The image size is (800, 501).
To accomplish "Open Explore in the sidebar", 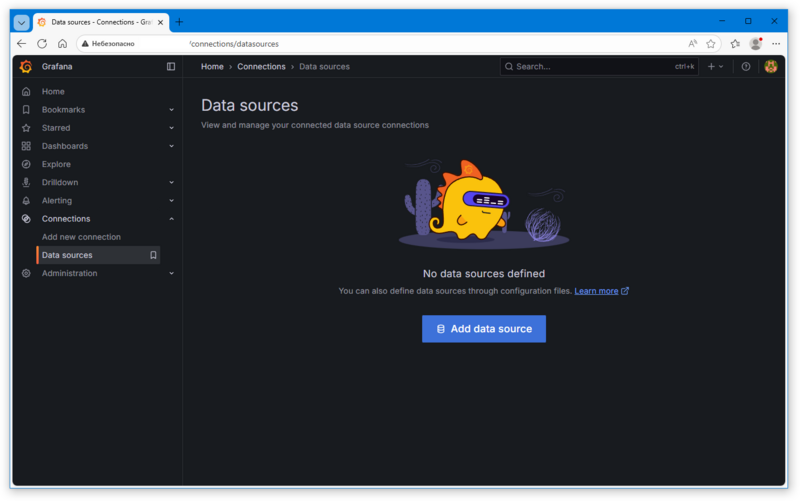I will coord(56,164).
